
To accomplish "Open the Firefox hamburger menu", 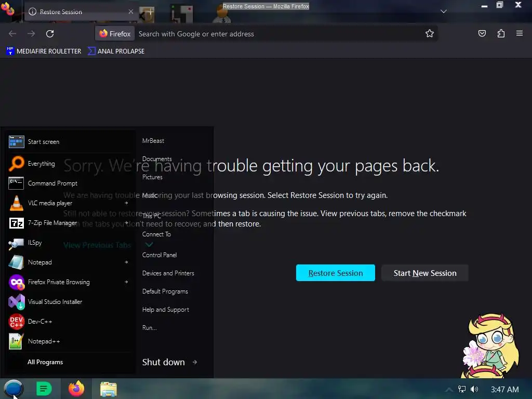I will click(x=520, y=33).
